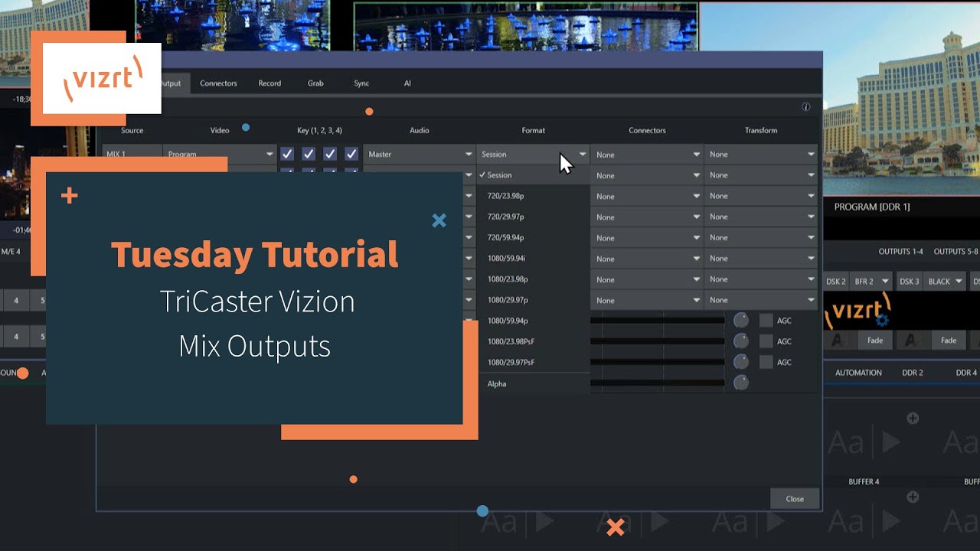Choose 720/59.94p format
Screen dimensions: 980x551
(533, 237)
